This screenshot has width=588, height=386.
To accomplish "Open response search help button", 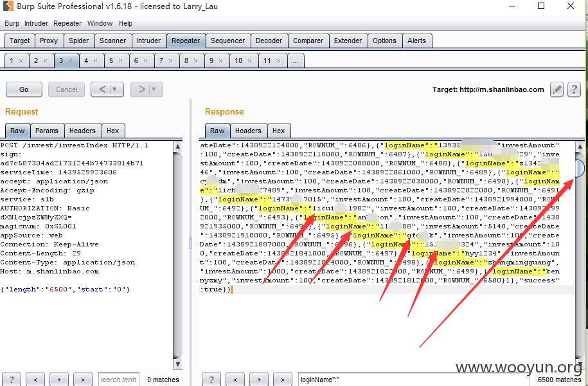I will coord(211,379).
